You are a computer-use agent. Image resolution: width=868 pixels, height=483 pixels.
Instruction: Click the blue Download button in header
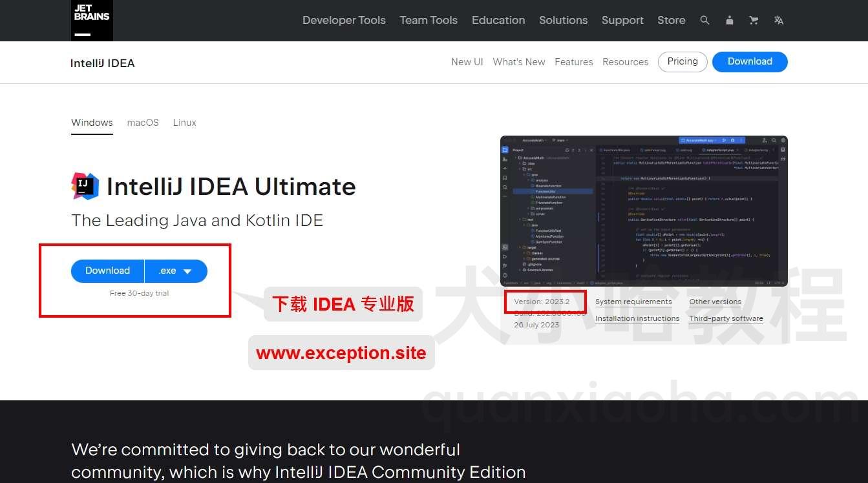[750, 62]
